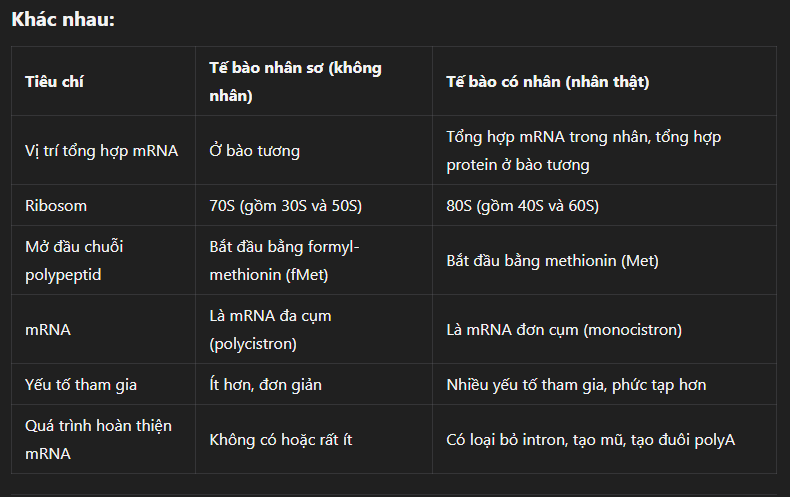Click 'Tế bào nhân sơ (không nhân)' header
The height and width of the screenshot is (497, 790).
(x=295, y=82)
